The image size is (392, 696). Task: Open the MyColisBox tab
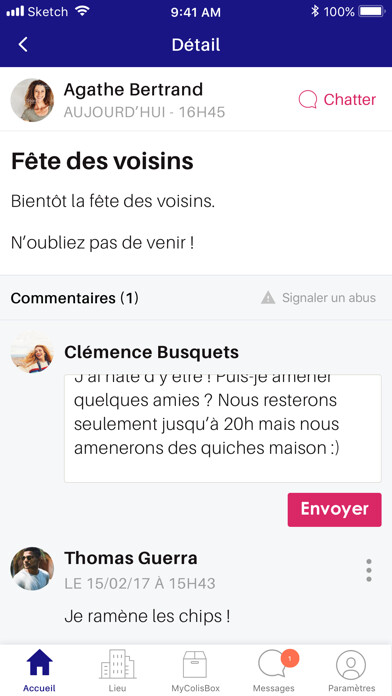[x=195, y=670]
